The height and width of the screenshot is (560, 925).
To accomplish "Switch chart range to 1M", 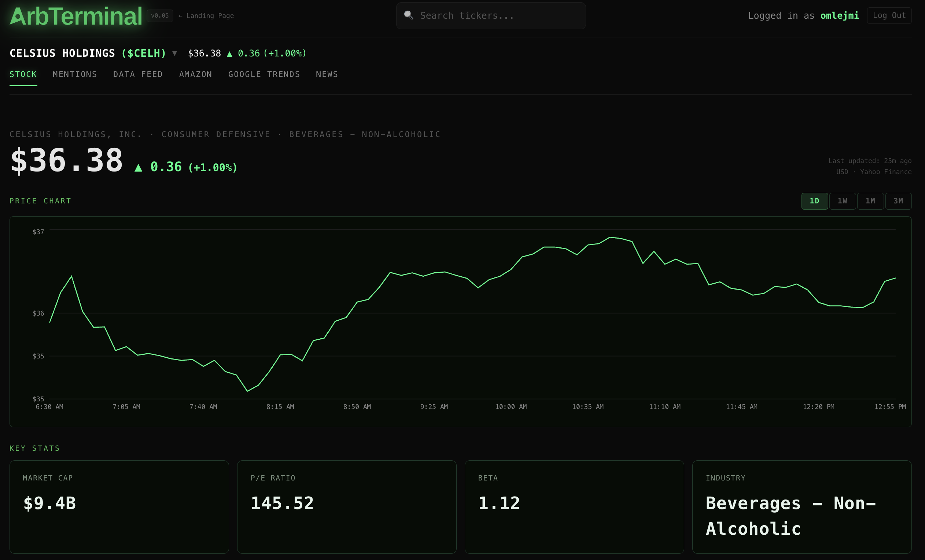I will pyautogui.click(x=870, y=201).
